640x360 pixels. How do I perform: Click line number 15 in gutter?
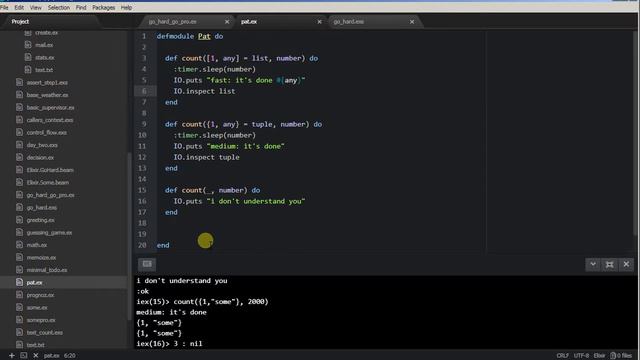(142, 190)
